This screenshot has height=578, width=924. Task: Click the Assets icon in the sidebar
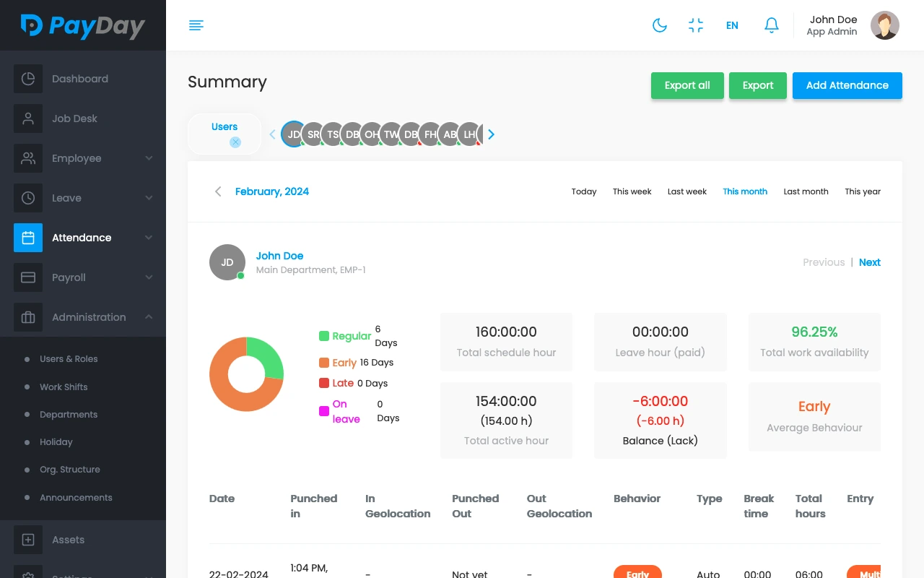click(28, 540)
